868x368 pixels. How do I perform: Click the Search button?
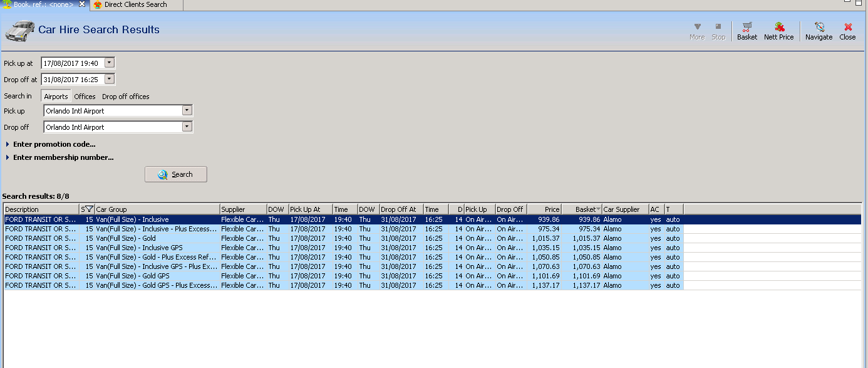click(x=176, y=174)
